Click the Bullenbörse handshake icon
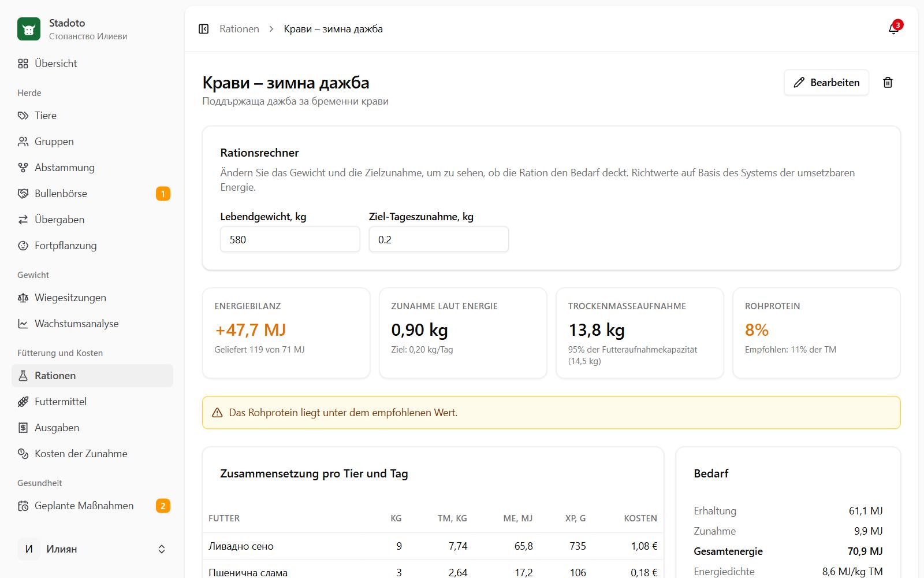Viewport: 924px width, 578px height. 23,194
